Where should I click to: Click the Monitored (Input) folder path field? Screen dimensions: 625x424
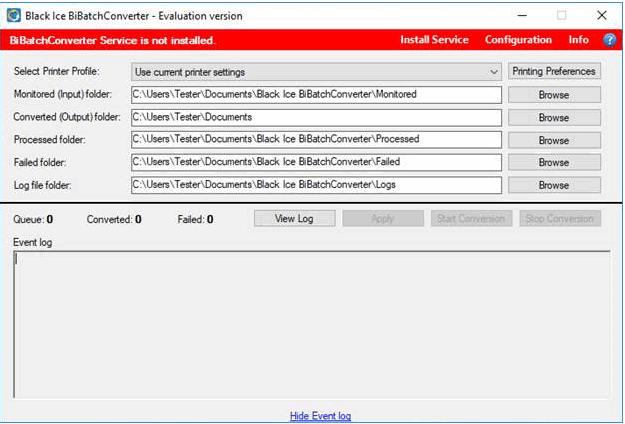pyautogui.click(x=316, y=95)
